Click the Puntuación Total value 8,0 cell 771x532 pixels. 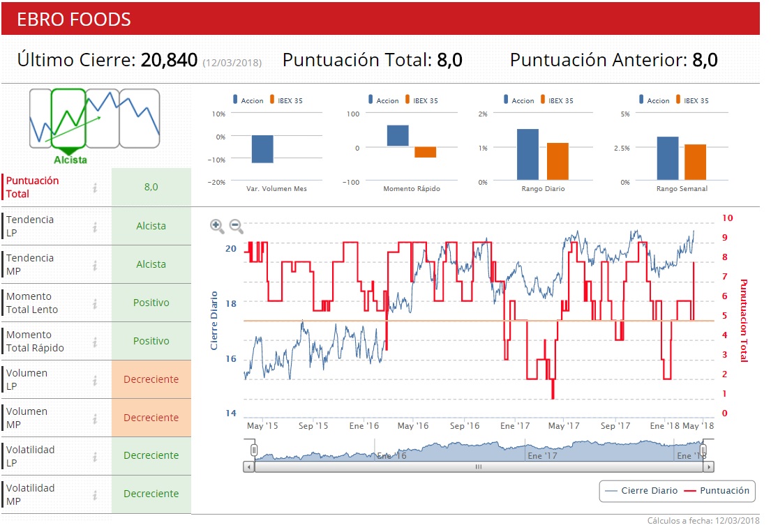151,187
